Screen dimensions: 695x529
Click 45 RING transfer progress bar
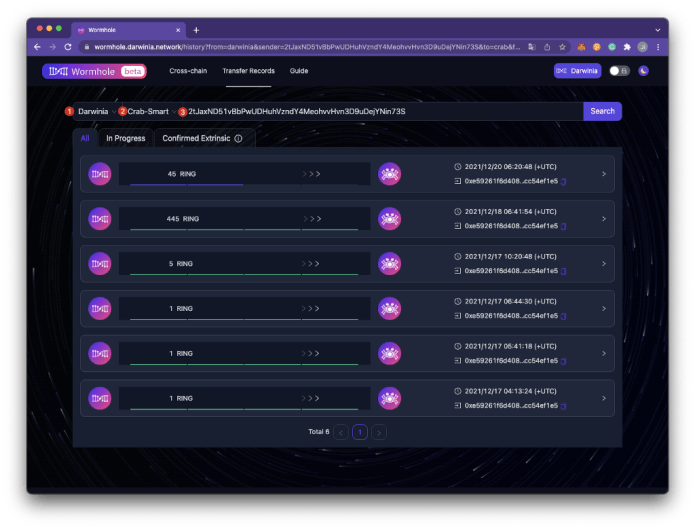(x=244, y=174)
